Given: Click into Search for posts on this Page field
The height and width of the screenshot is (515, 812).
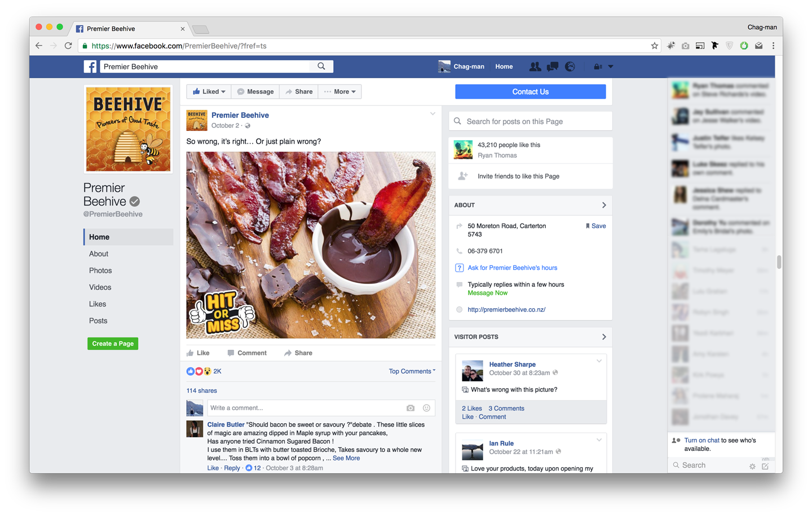Looking at the screenshot, I should [531, 121].
